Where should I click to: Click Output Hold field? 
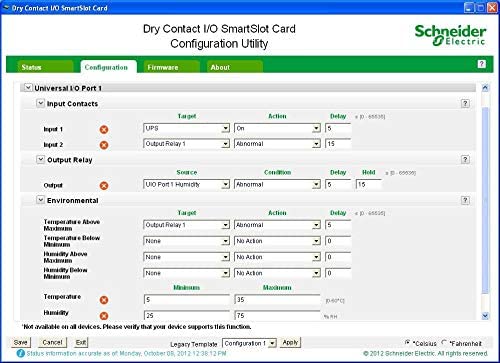click(x=369, y=184)
